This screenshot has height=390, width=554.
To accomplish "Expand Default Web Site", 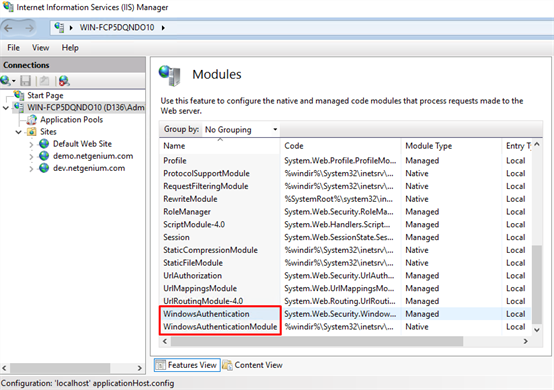I will click(x=31, y=144).
